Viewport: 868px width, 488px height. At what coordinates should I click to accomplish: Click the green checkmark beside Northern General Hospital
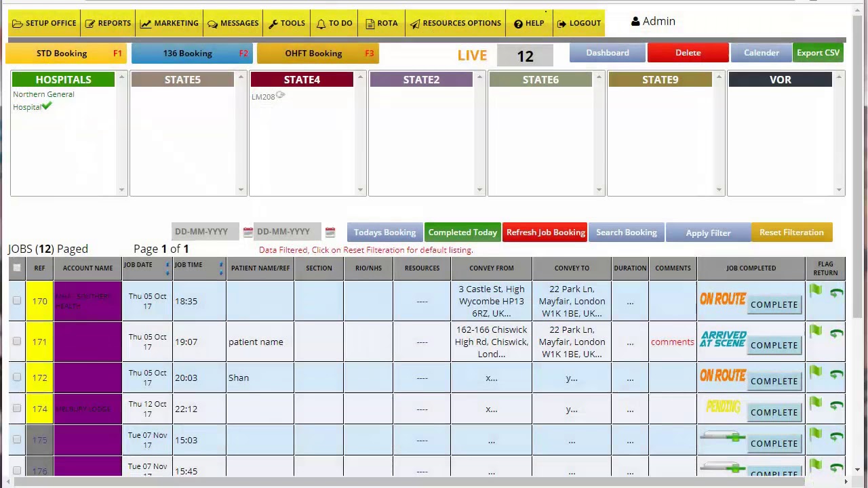[47, 106]
